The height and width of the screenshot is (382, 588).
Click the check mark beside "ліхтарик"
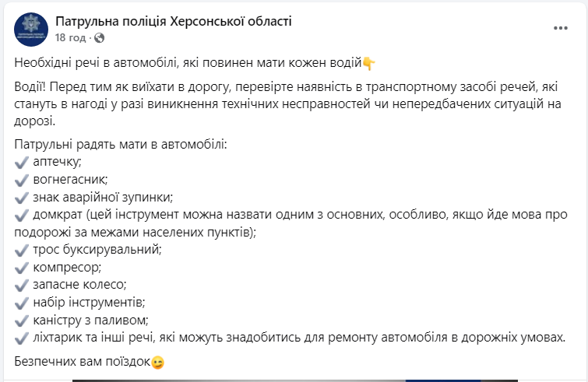(x=22, y=338)
